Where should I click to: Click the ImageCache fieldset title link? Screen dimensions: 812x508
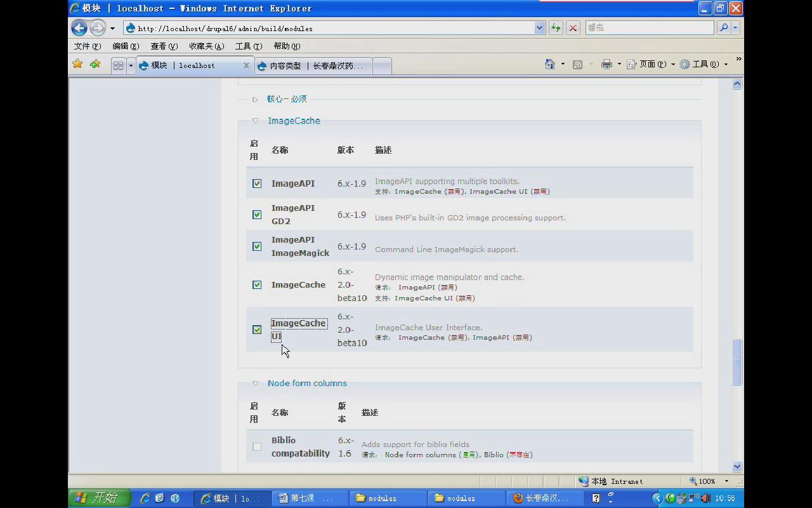pyautogui.click(x=294, y=121)
